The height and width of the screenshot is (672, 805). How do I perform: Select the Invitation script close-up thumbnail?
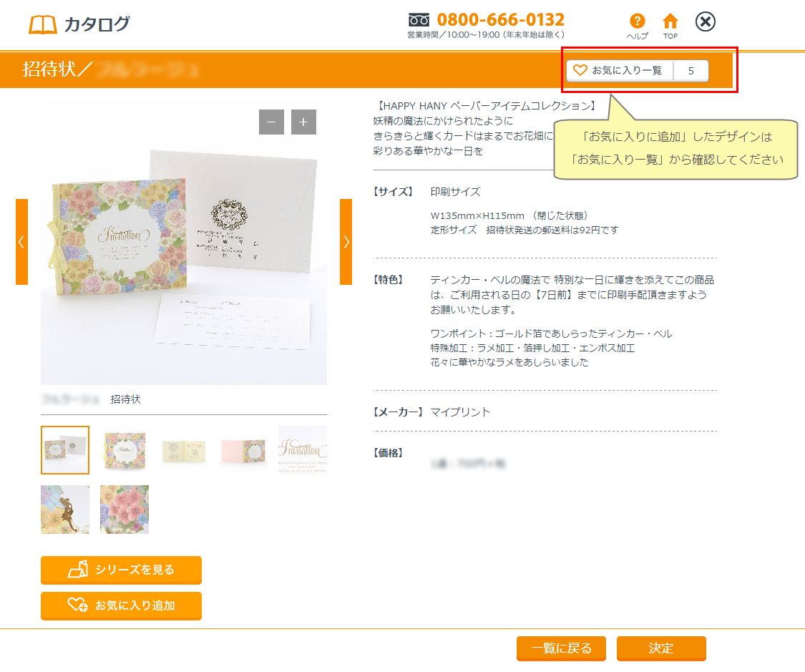303,450
